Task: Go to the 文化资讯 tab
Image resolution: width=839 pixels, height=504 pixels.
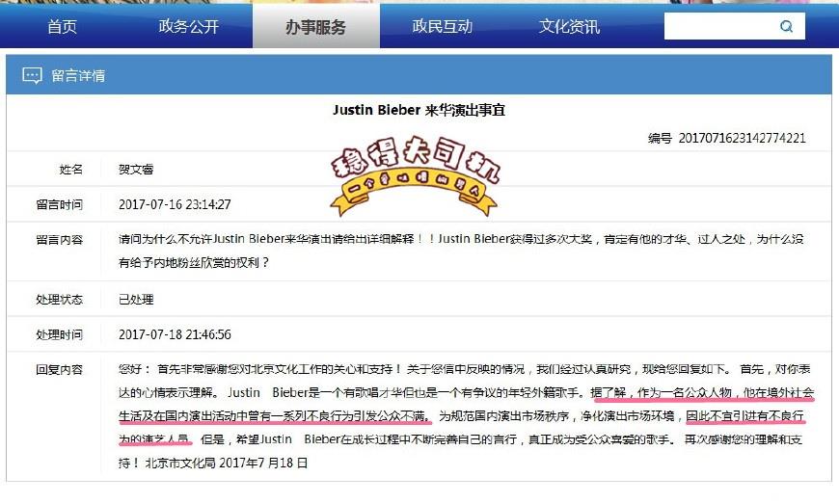Action: [x=569, y=26]
